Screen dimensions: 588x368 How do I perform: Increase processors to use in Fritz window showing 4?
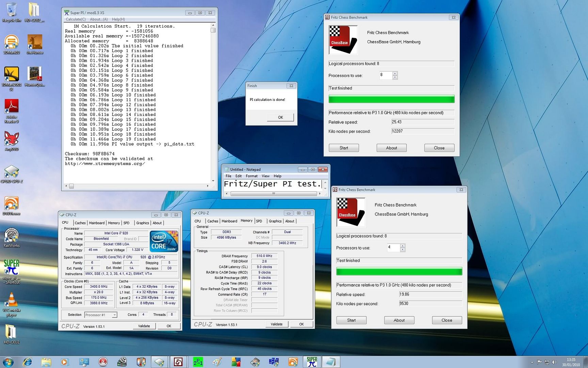point(403,246)
